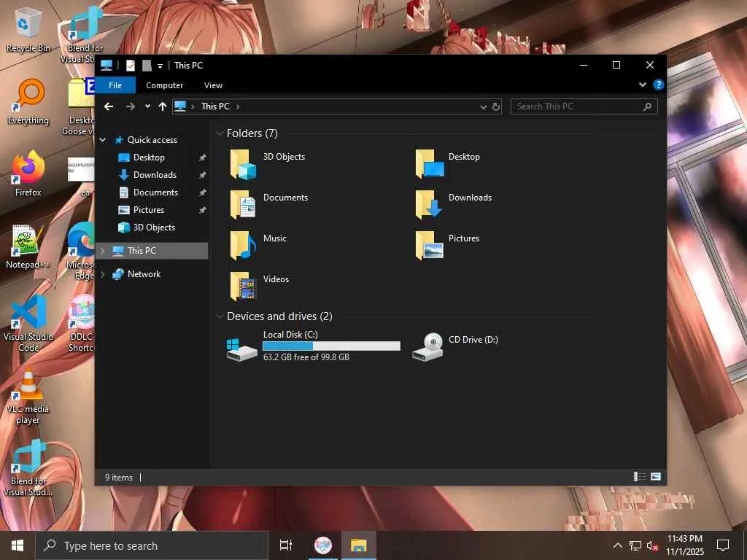Open Customize Quick Access Toolbar dropdown
The width and height of the screenshot is (747, 560).
160,66
